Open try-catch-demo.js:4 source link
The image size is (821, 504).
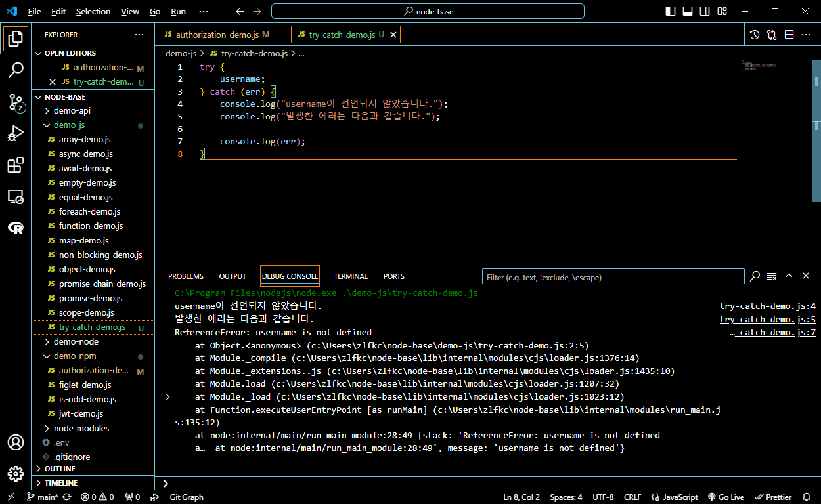point(768,306)
